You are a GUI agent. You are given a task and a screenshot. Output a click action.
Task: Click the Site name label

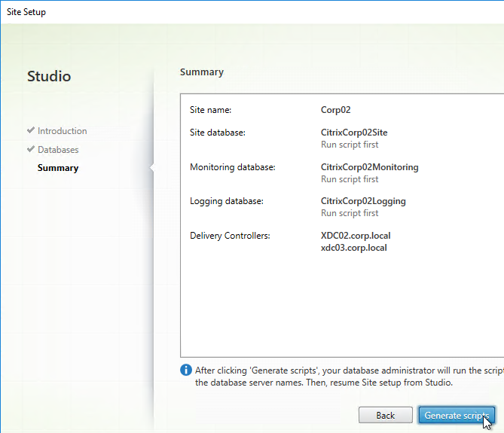[x=210, y=110]
